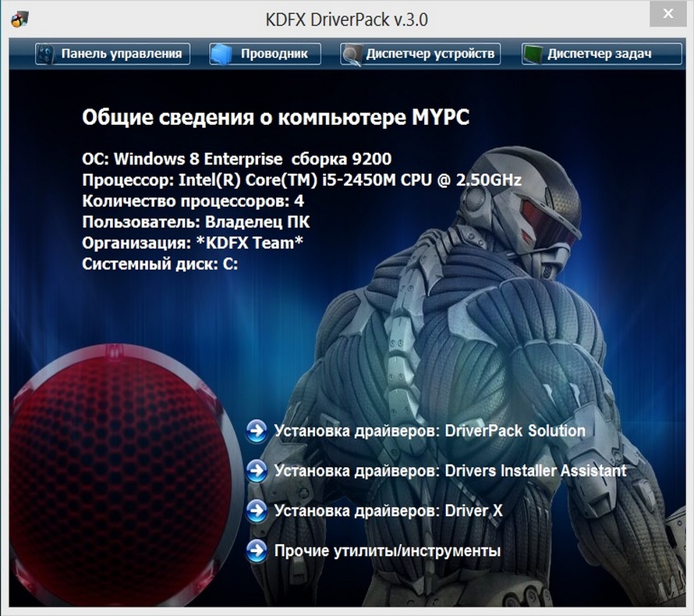Viewport: 694px width, 616px height.
Task: Click the KDFX DriverPack v.3.0 title text
Action: [346, 20]
